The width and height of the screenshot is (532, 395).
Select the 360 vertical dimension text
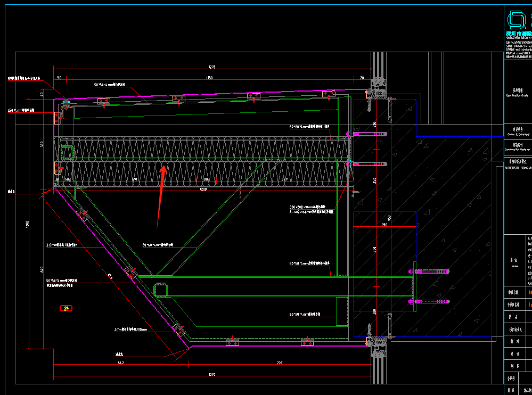click(42, 144)
